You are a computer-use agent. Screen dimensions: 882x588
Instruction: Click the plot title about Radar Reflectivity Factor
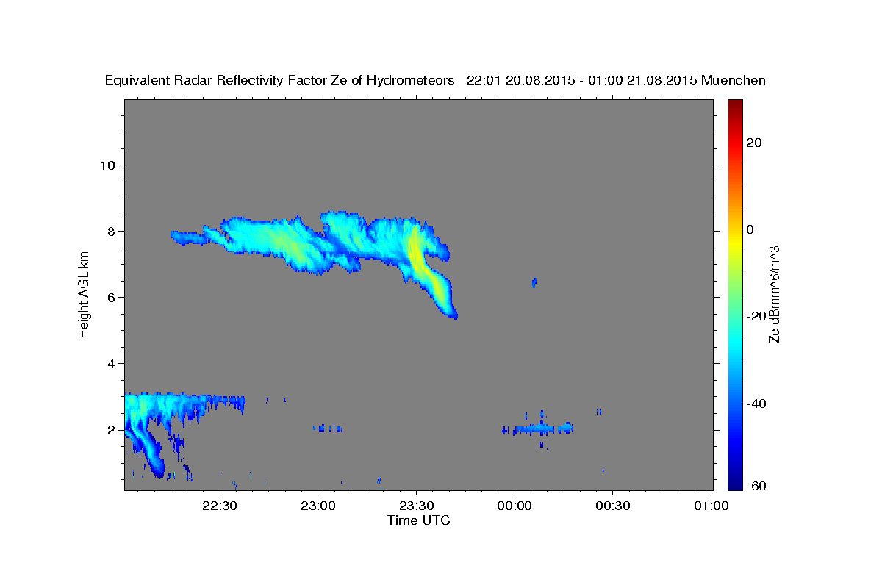435,80
